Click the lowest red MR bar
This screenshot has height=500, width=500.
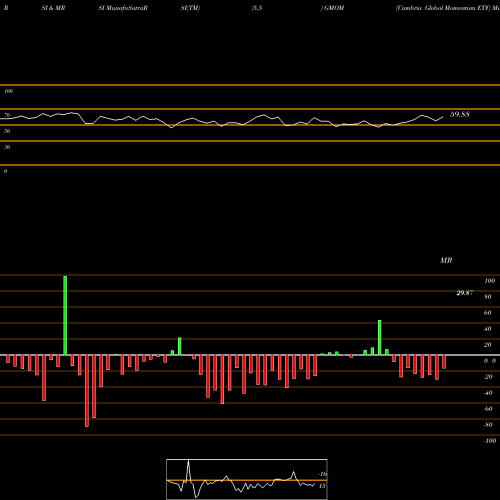point(87,391)
